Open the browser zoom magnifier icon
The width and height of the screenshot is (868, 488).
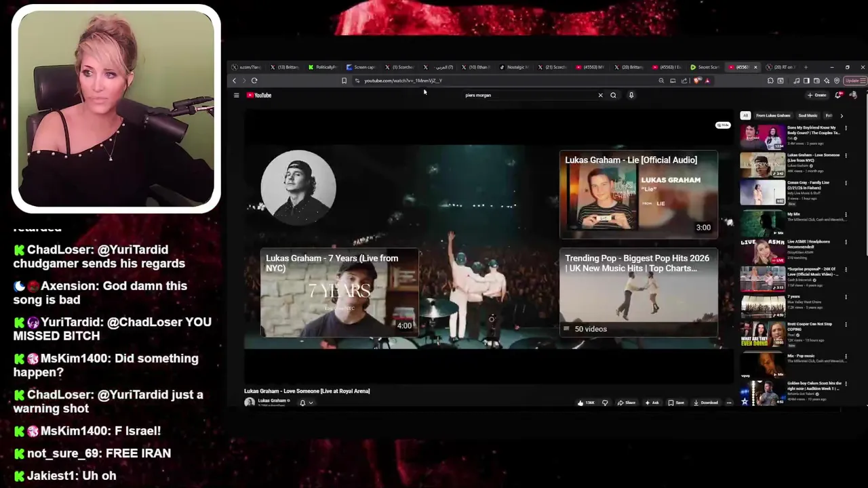pyautogui.click(x=661, y=81)
